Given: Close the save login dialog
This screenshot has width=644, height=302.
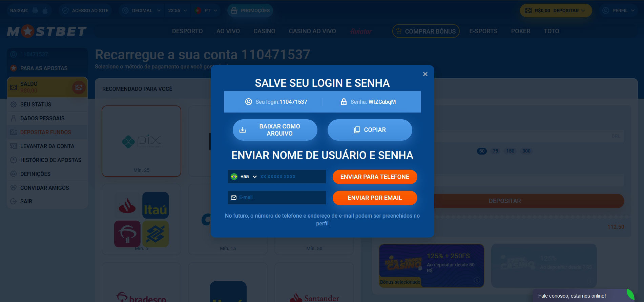Looking at the screenshot, I should (x=425, y=74).
